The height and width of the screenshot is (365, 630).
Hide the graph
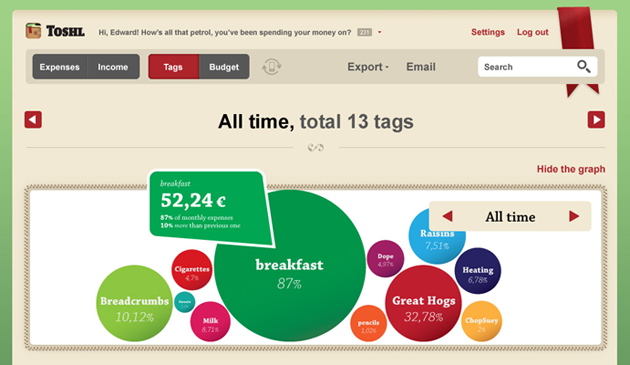(571, 169)
